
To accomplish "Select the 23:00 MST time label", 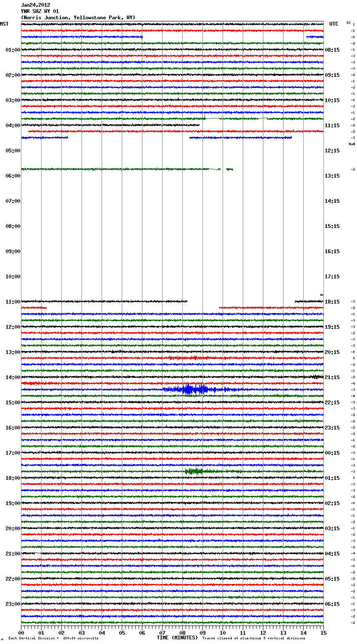I will [x=13, y=604].
